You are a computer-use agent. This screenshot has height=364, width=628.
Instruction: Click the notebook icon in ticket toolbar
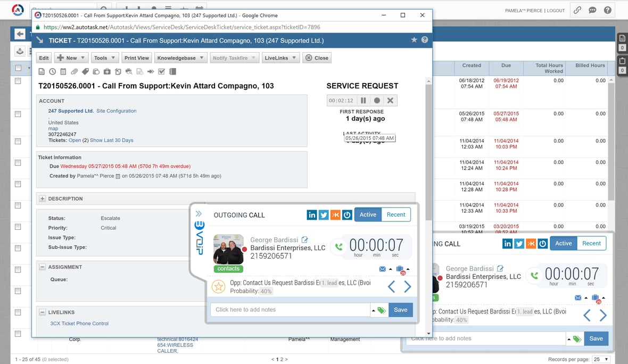click(x=172, y=72)
